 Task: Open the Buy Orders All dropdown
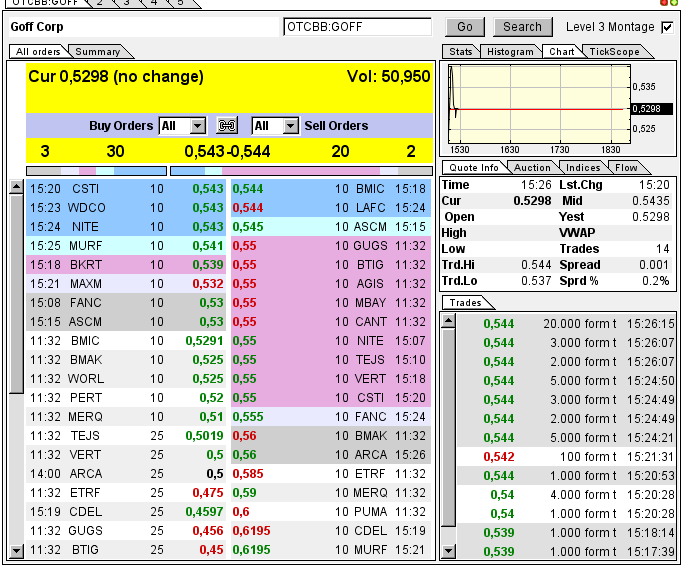[x=182, y=126]
